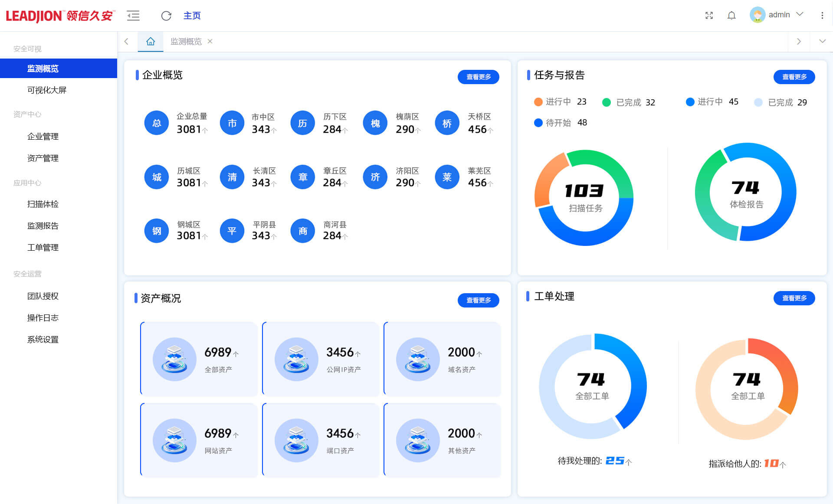
Task: Click the tabs right arrow
Action: pyautogui.click(x=799, y=41)
